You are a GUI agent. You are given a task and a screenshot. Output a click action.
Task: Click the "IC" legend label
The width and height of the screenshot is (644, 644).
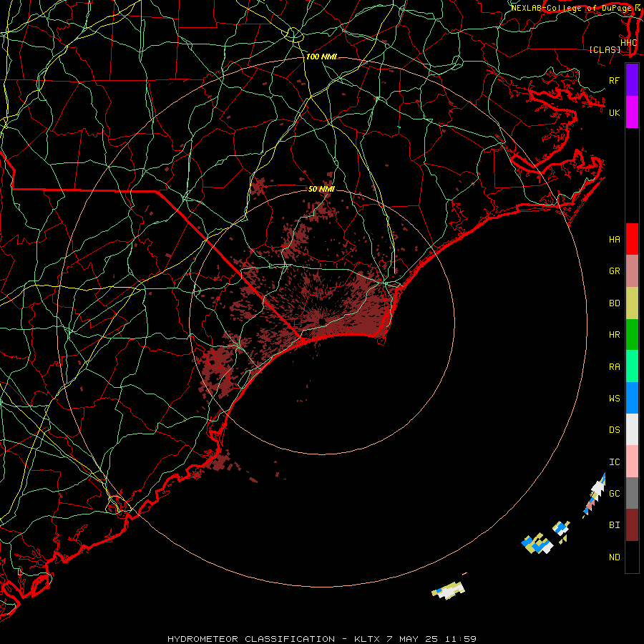pyautogui.click(x=615, y=462)
